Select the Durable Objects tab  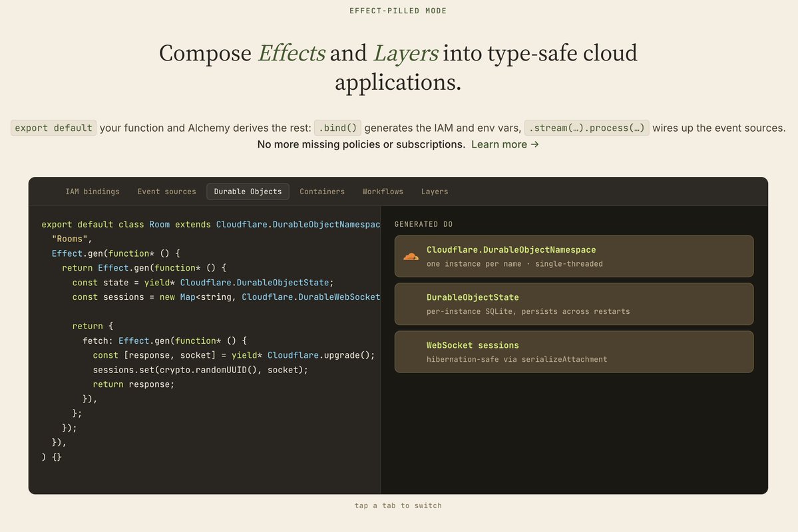pyautogui.click(x=248, y=192)
